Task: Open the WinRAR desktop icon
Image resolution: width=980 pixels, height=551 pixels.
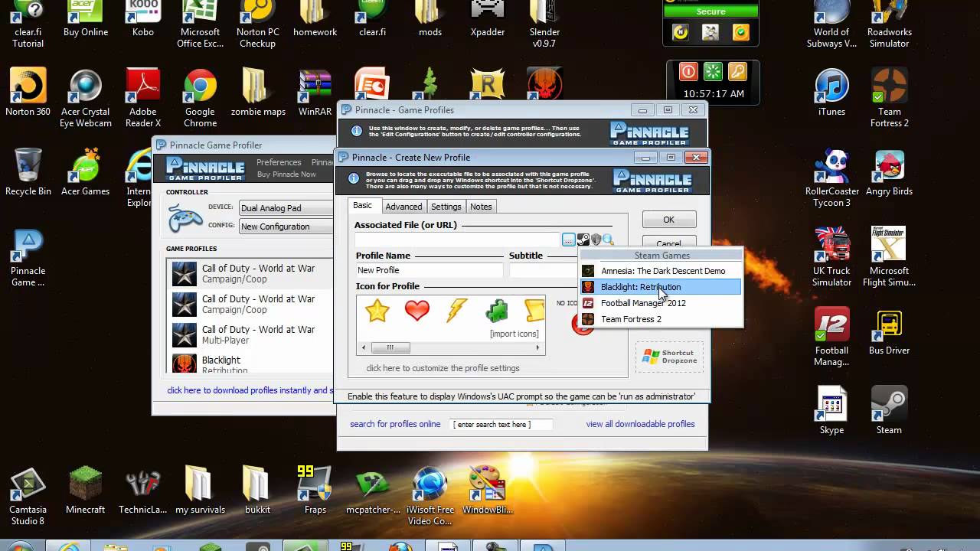Action: click(315, 93)
